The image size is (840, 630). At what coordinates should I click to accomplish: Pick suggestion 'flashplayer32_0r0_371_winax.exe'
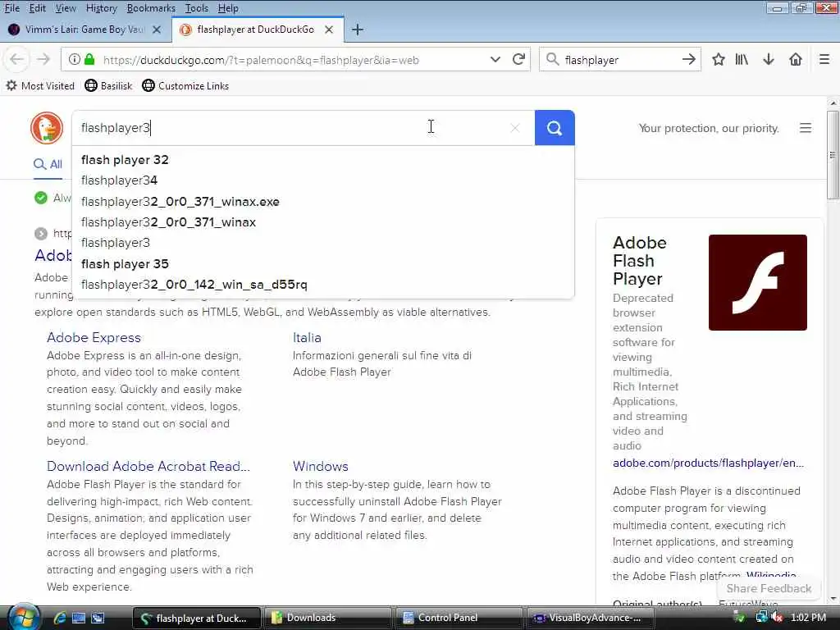323,202
